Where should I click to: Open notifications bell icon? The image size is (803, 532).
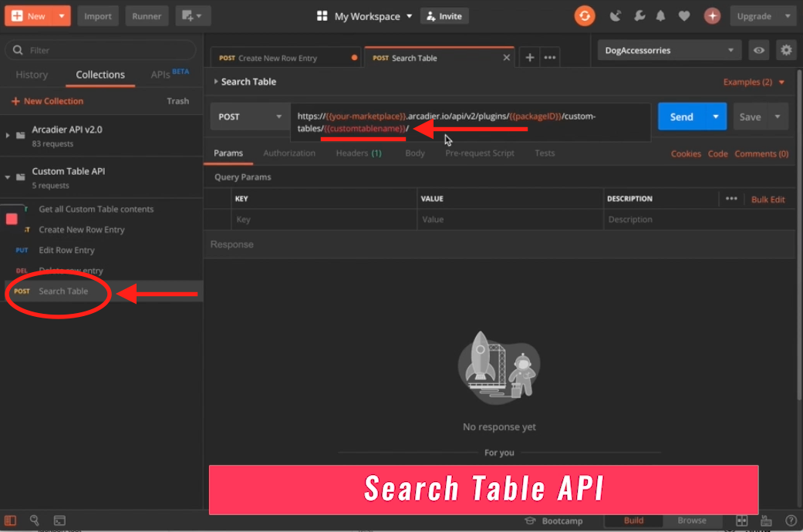click(660, 16)
